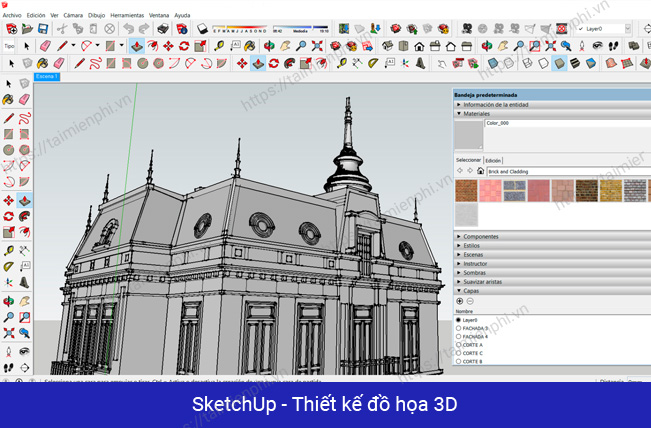Open the Cámara menu
The image size is (651, 428).
(x=73, y=15)
